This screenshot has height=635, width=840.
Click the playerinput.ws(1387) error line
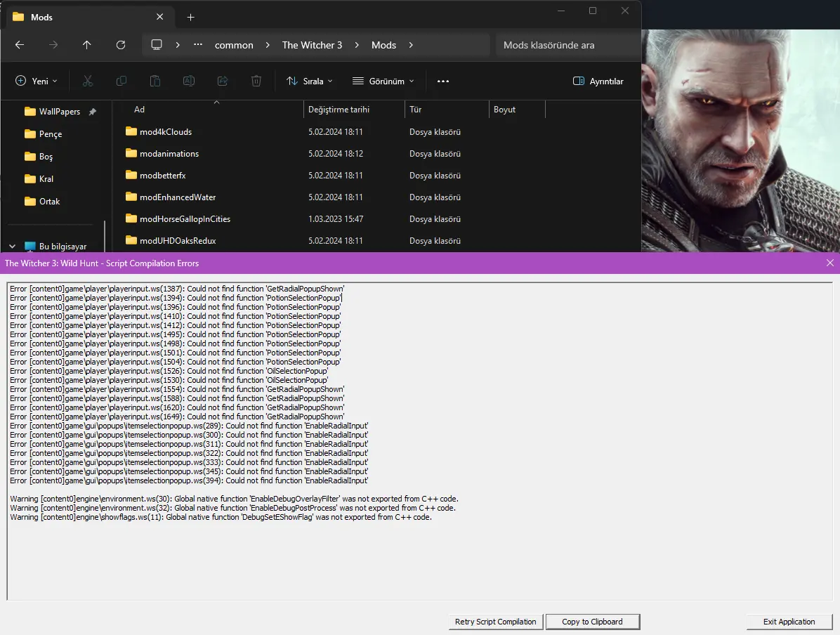click(x=177, y=289)
